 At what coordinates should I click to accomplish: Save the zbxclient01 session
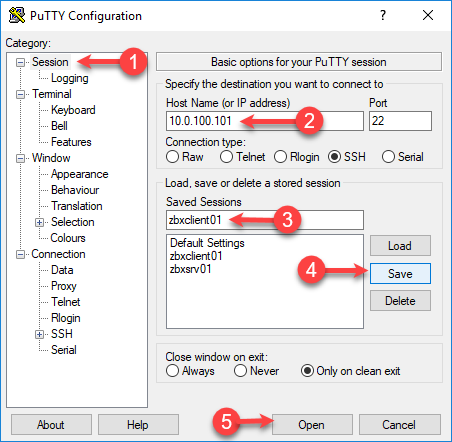400,274
